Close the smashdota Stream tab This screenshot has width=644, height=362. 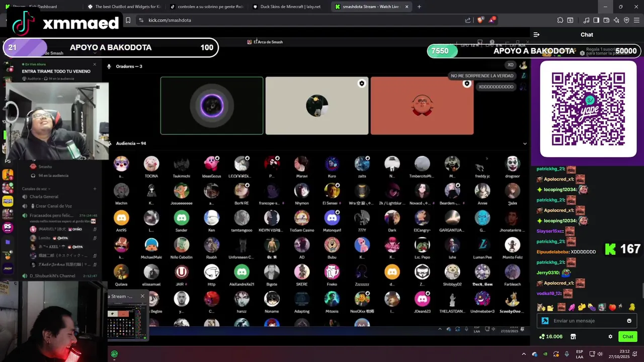pyautogui.click(x=407, y=7)
